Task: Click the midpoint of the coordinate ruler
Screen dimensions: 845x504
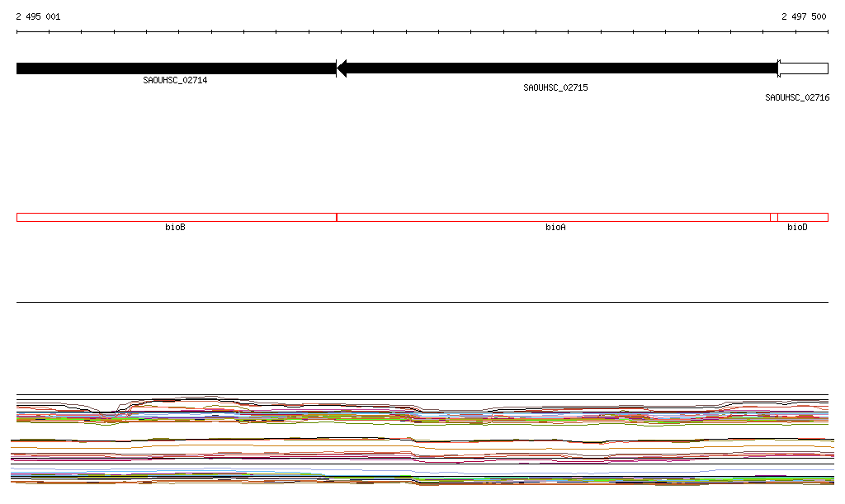Action: 422,32
